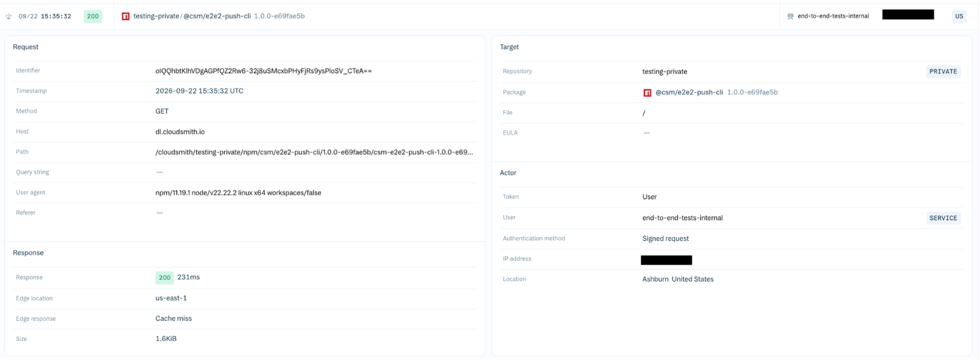Click end-to-end-tests-internal in the Actor User field
The width and height of the screenshot is (980, 360).
[x=682, y=218]
